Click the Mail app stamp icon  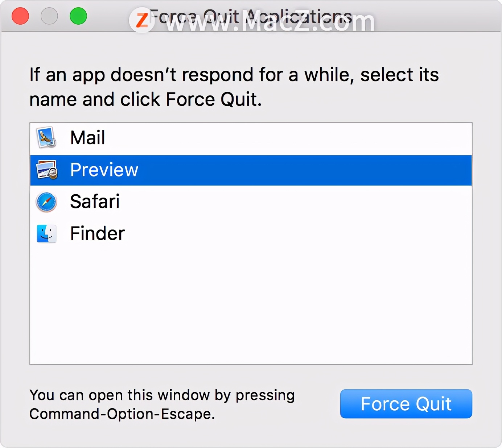(x=46, y=137)
